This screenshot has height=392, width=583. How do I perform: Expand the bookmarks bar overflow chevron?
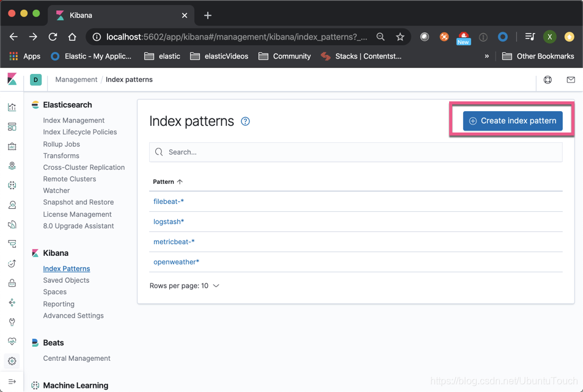point(486,56)
